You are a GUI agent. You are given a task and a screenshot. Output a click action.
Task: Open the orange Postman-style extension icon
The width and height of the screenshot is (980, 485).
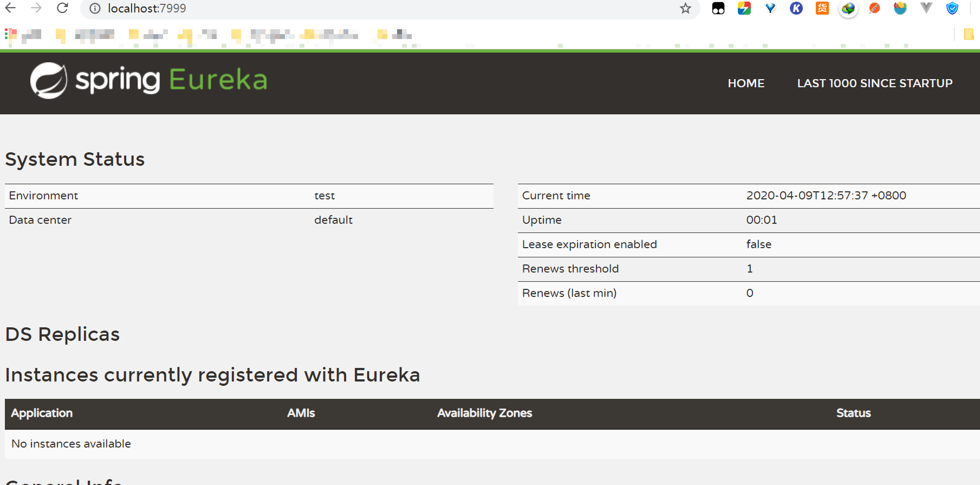click(874, 8)
